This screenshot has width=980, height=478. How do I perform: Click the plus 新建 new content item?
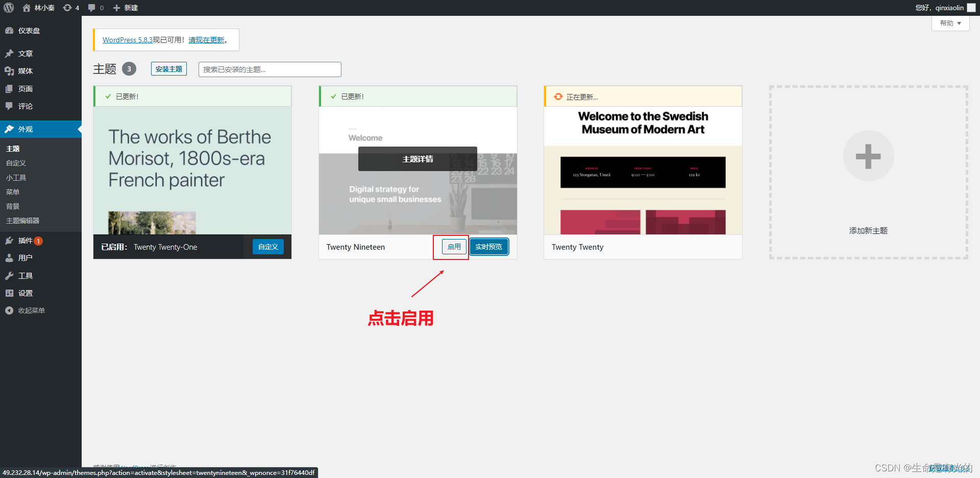click(x=126, y=8)
